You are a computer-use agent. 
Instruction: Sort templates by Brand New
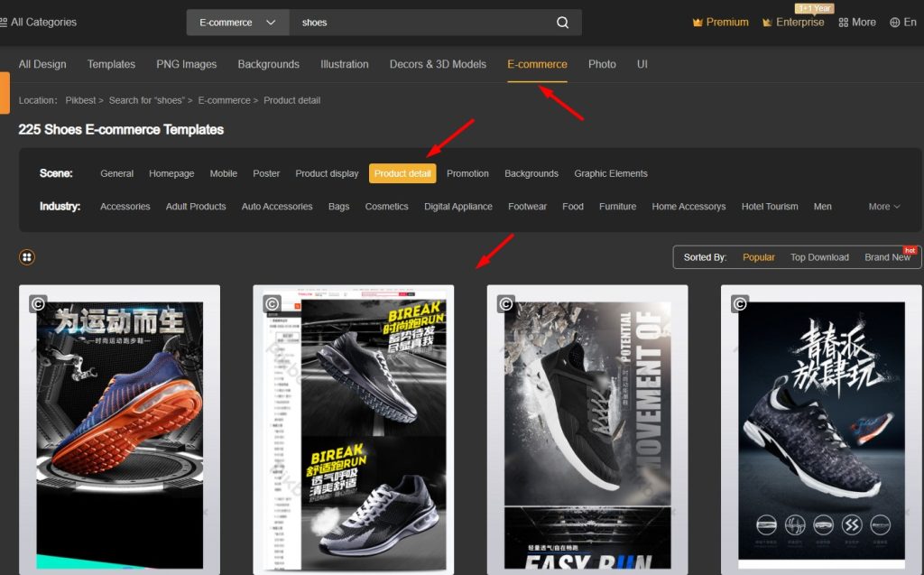coord(888,257)
